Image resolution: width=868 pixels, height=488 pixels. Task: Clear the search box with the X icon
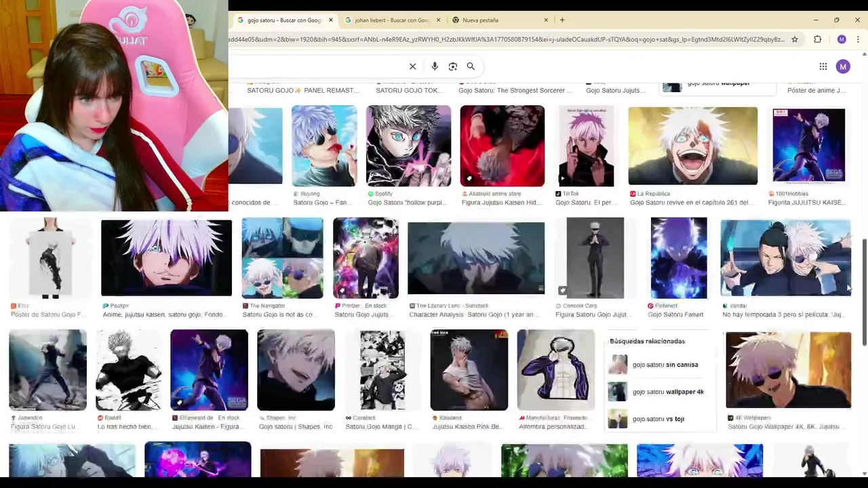[412, 66]
